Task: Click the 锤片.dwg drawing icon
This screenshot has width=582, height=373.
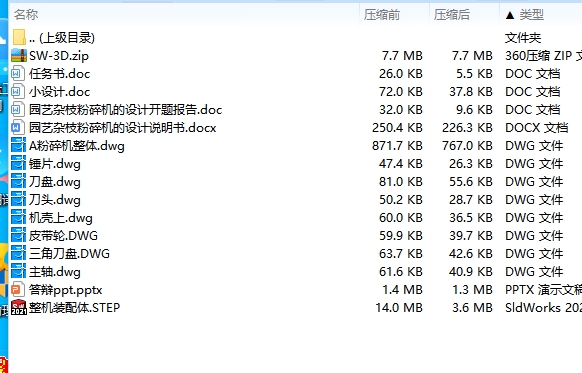Action: (x=19, y=164)
